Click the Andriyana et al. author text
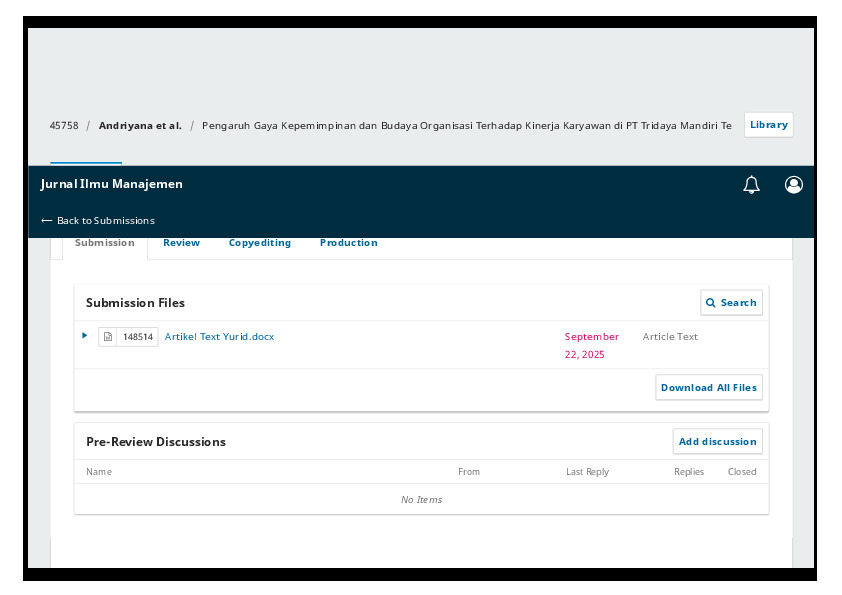The height and width of the screenshot is (595, 842). (x=140, y=126)
